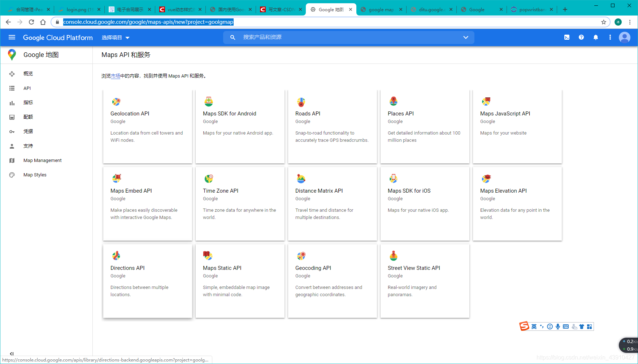Viewport: 638px width, 364px height.
Task: Open Map Styles in sidebar
Action: click(35, 175)
